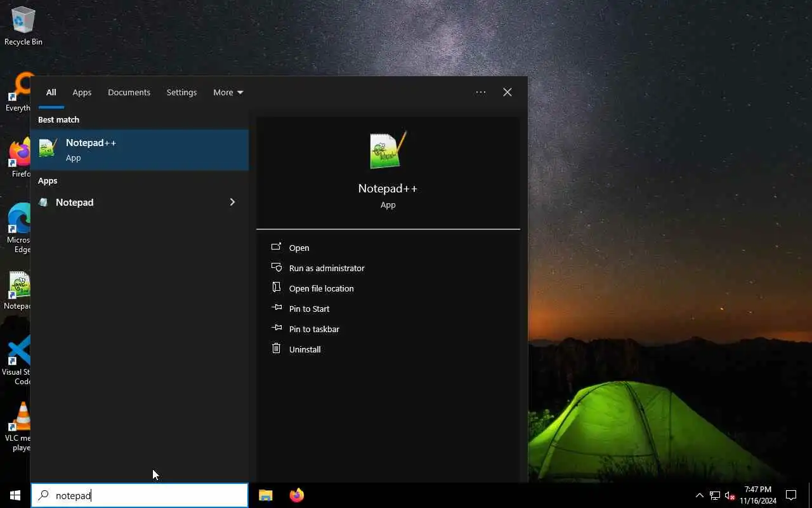Click the Show desktop strip after notifications
Image resolution: width=812 pixels, height=508 pixels.
click(810, 495)
